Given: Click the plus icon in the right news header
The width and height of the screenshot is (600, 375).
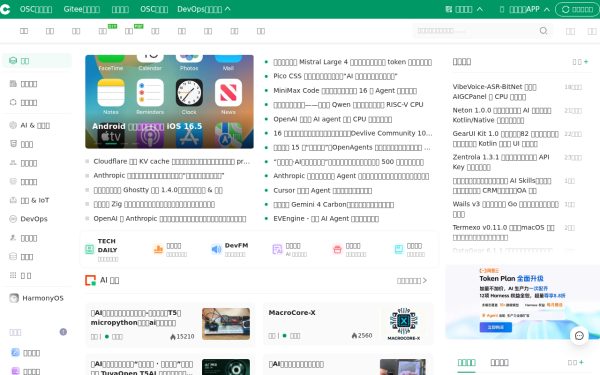Looking at the screenshot, I should 586,62.
